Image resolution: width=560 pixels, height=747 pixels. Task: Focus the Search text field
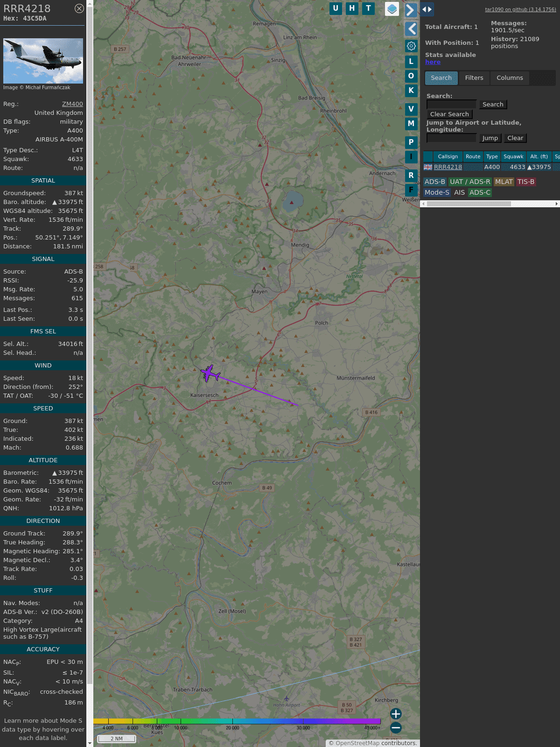click(x=451, y=105)
